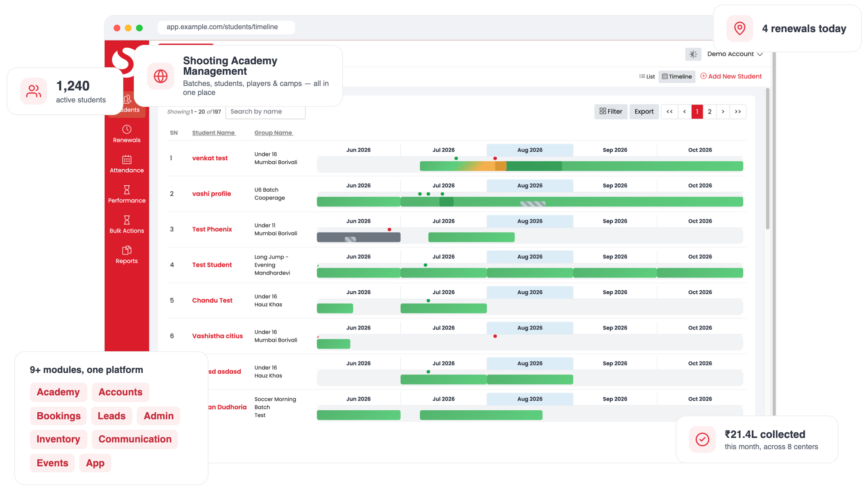
Task: Select the Academy module tag
Action: (x=58, y=392)
